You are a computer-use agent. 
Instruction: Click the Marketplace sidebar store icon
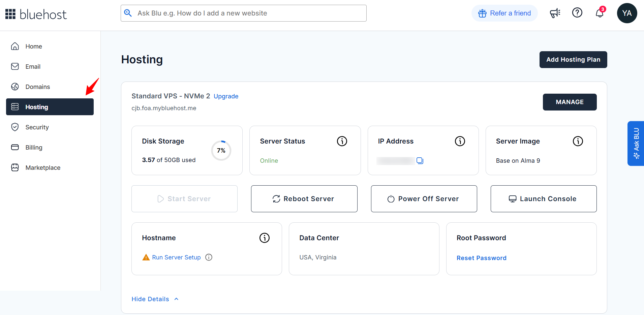pyautogui.click(x=15, y=167)
